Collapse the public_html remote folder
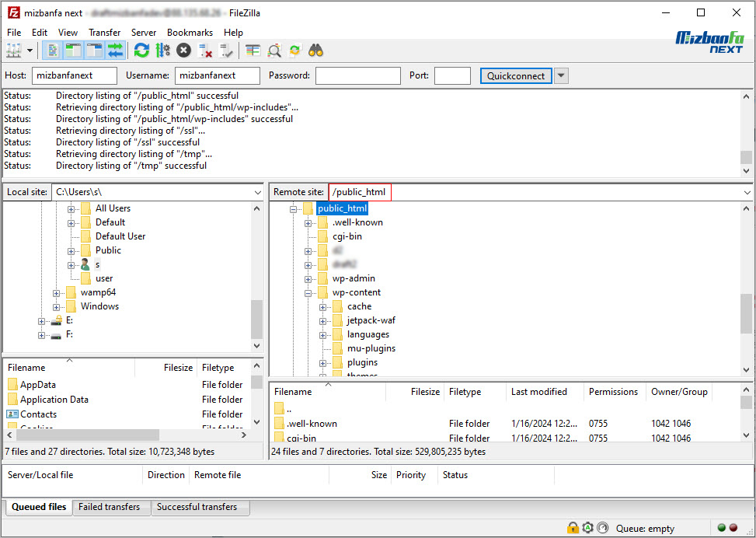Image resolution: width=756 pixels, height=538 pixels. pos(293,209)
